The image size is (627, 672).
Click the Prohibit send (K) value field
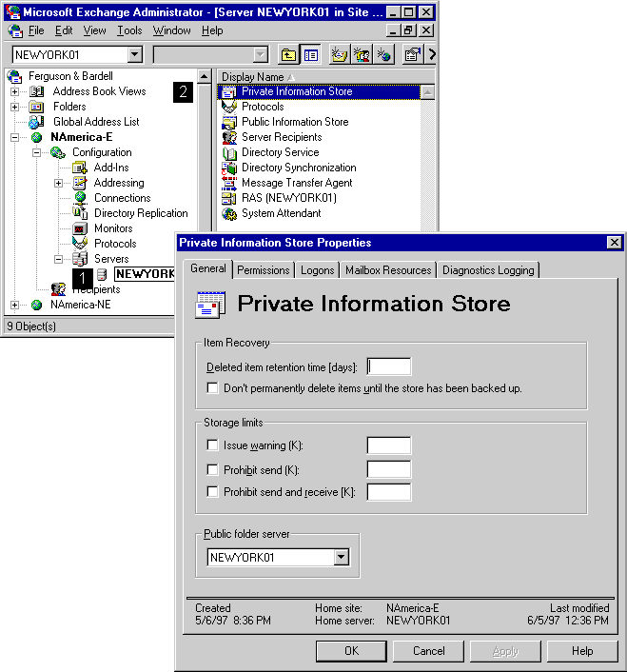tap(389, 469)
